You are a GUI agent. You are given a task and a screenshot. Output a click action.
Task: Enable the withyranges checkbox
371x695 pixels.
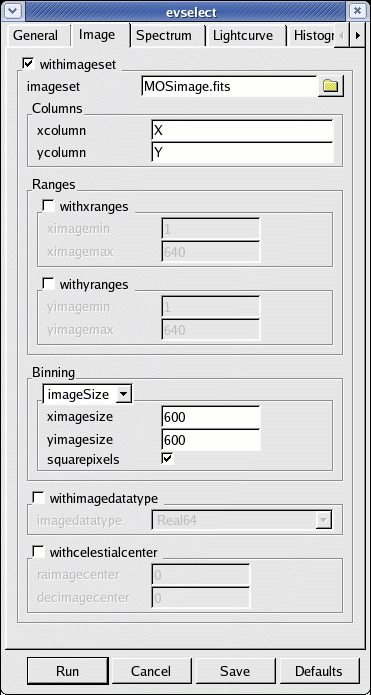tap(47, 284)
